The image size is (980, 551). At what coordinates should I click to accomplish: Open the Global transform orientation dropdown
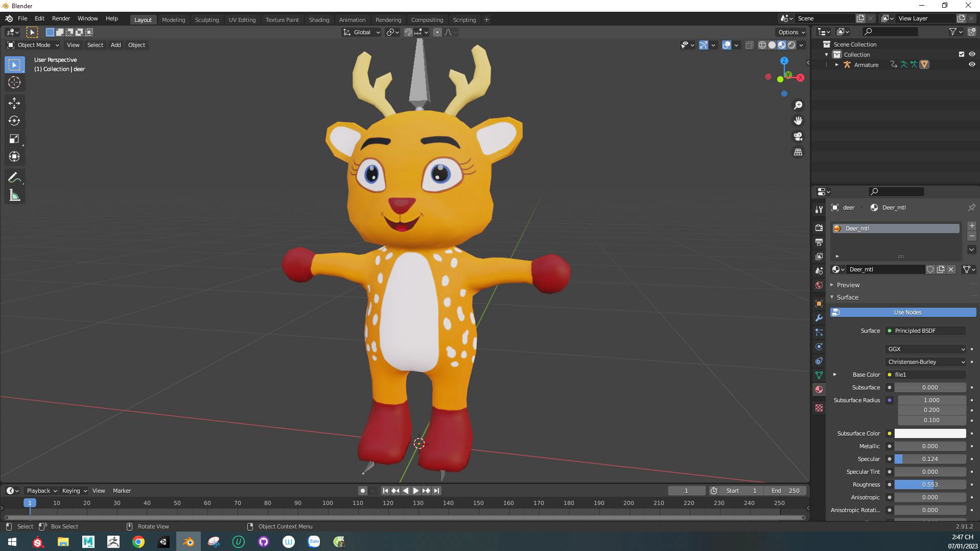(x=362, y=32)
